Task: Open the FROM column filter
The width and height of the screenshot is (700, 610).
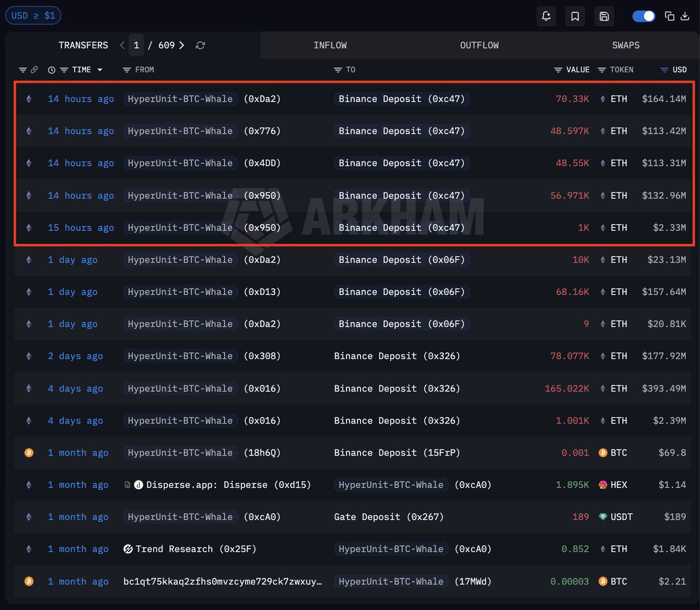Action: pyautogui.click(x=127, y=70)
